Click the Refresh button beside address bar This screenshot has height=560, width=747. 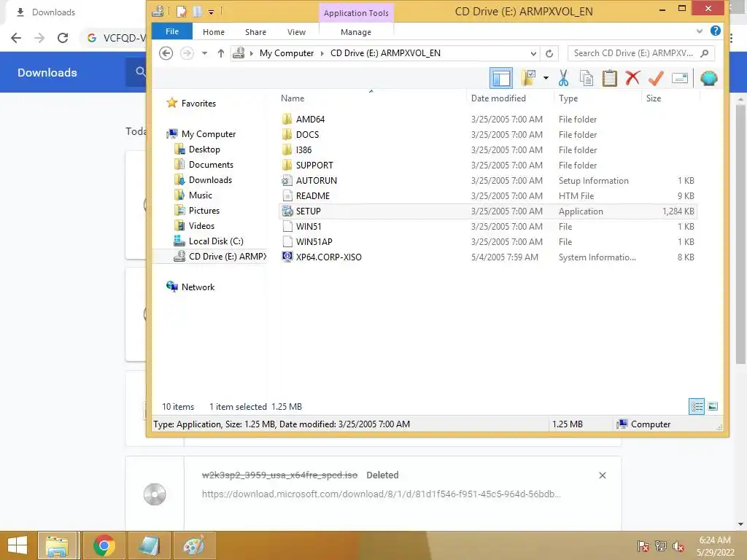[549, 53]
